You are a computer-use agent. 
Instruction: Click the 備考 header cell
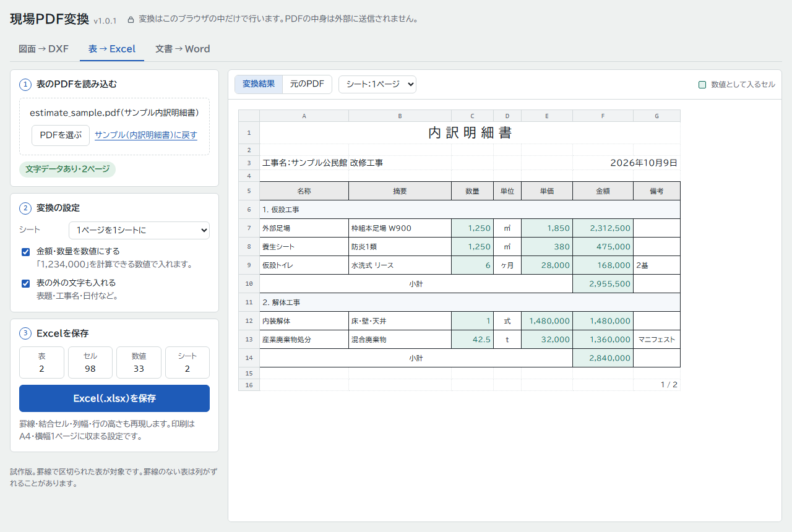pos(656,191)
